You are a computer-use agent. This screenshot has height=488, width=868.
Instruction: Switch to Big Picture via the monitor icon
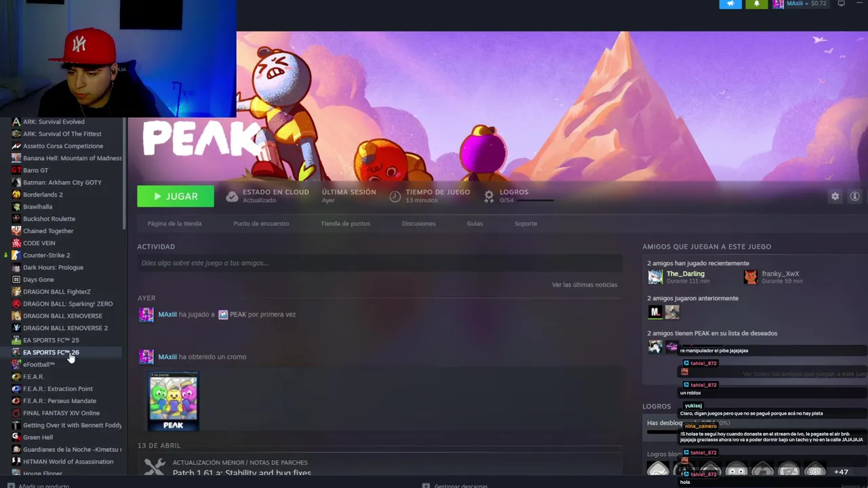coord(841,3)
